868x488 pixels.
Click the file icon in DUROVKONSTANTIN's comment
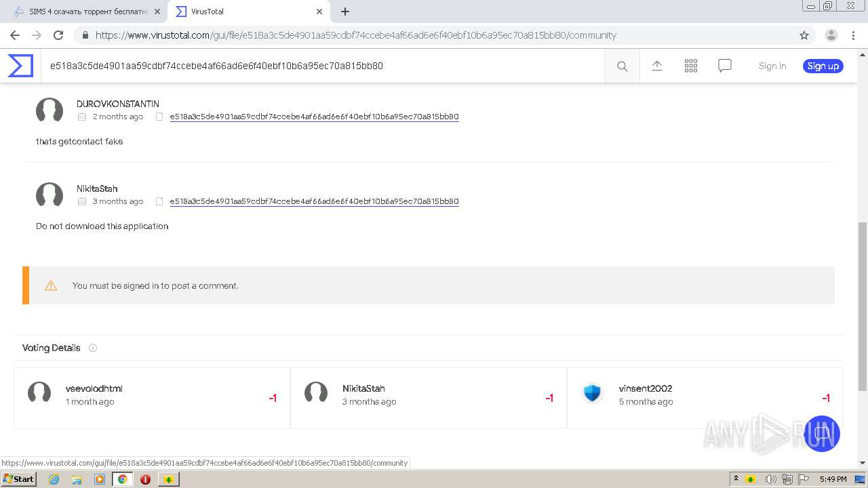159,117
